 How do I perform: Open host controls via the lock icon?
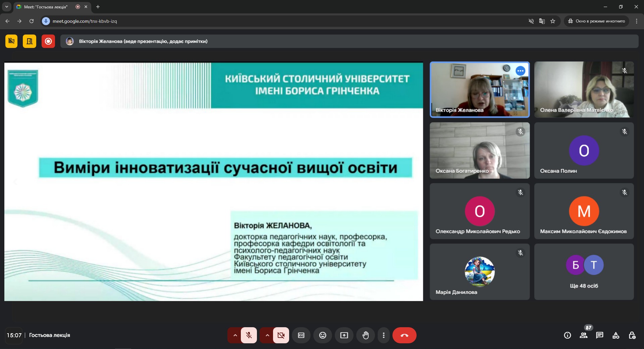pyautogui.click(x=633, y=335)
